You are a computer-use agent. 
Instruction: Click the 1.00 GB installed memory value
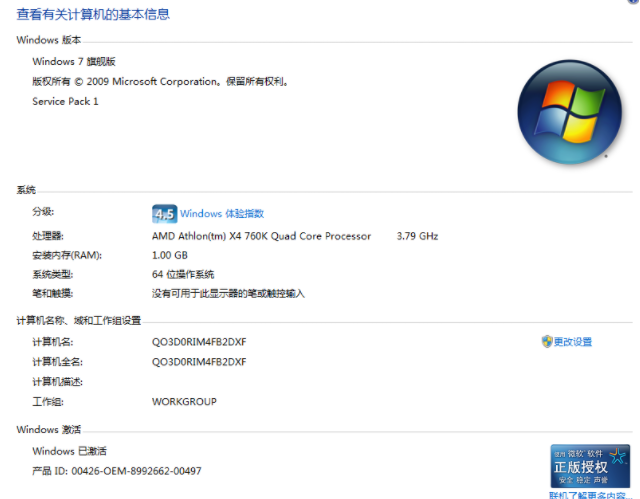171,255
